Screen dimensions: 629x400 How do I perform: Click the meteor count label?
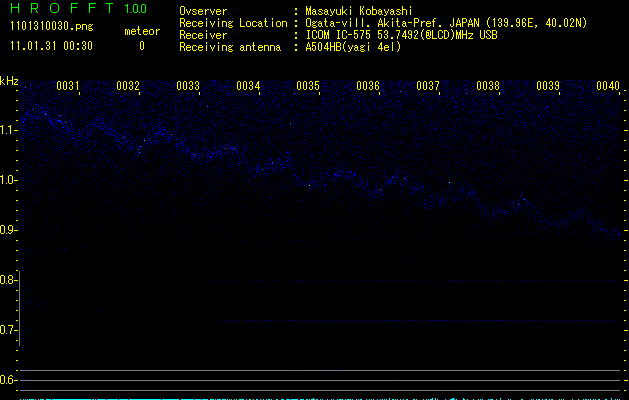[142, 31]
